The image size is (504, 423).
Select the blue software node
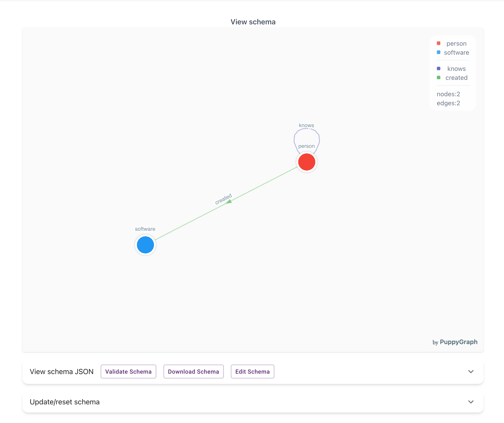click(145, 245)
